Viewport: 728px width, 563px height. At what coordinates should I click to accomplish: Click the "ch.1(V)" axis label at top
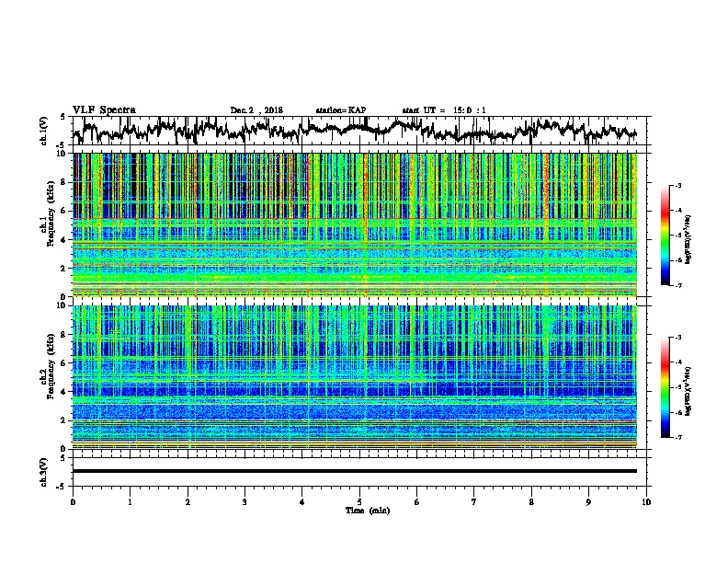coord(44,131)
